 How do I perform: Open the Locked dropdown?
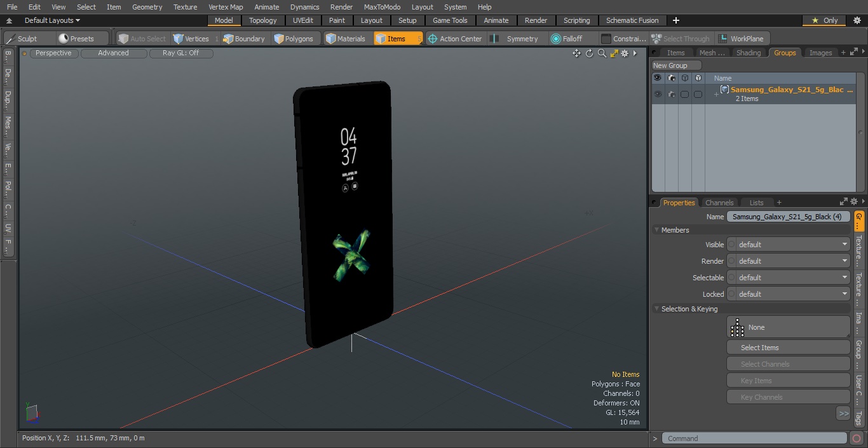click(788, 294)
